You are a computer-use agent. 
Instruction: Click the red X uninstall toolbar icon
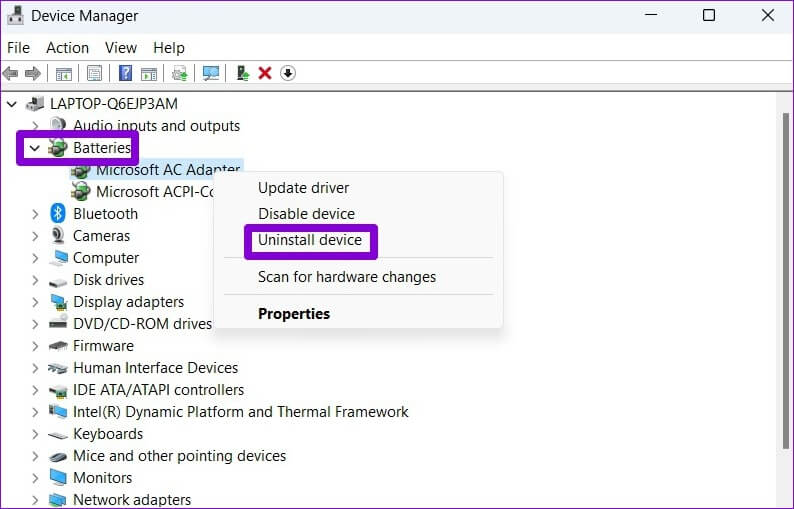tap(265, 73)
